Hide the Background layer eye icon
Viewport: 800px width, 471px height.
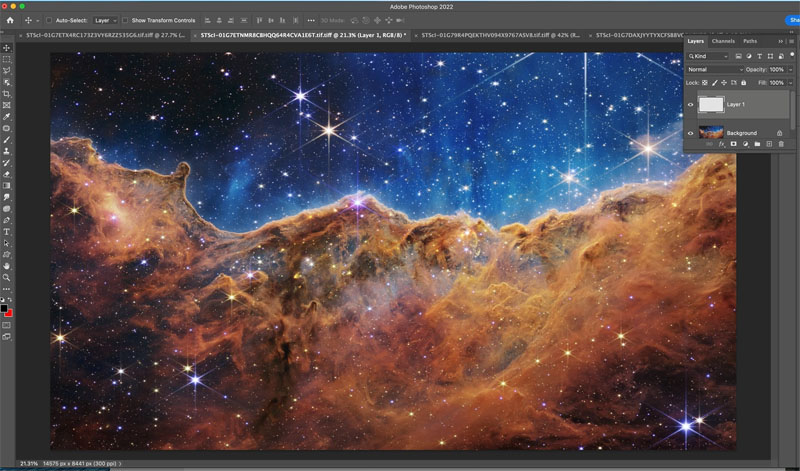click(691, 133)
